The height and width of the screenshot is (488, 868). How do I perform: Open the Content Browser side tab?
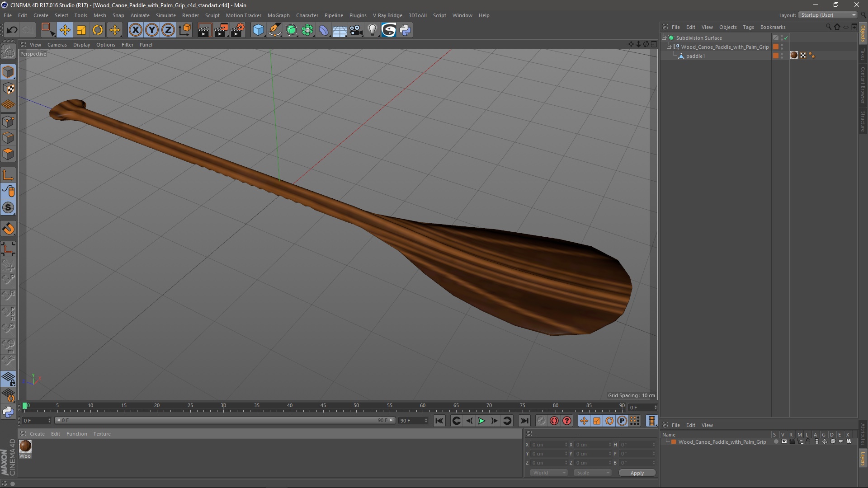(x=863, y=85)
